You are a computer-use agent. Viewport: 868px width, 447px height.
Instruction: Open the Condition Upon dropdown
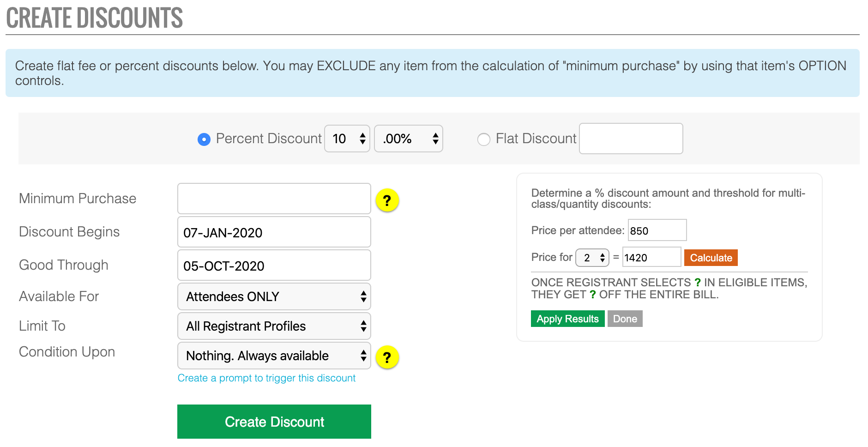pos(274,356)
